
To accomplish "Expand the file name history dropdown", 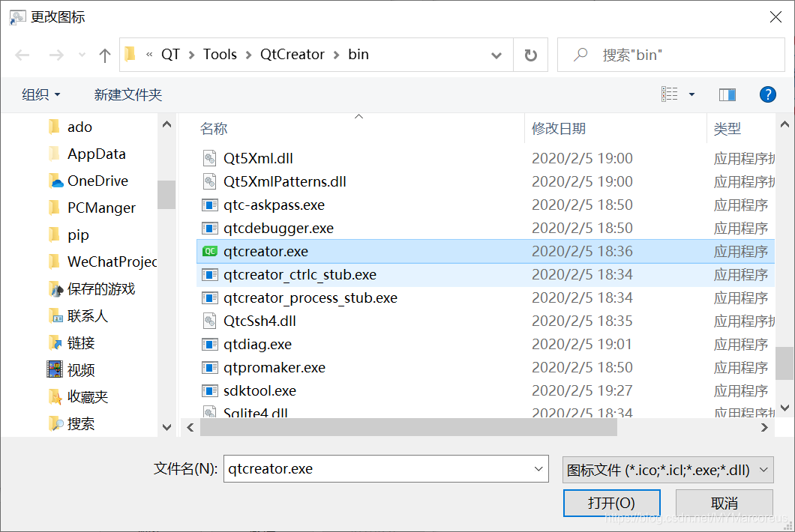I will click(538, 468).
